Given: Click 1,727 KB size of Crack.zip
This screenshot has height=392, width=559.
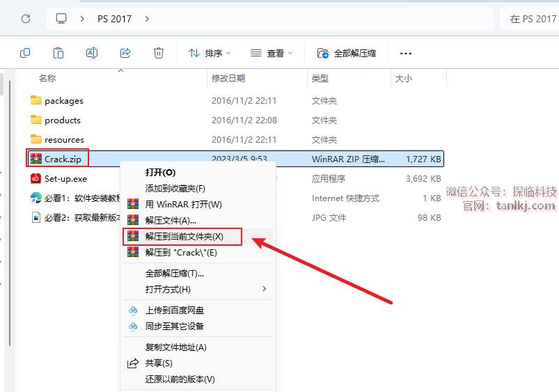Looking at the screenshot, I should click(x=423, y=159).
